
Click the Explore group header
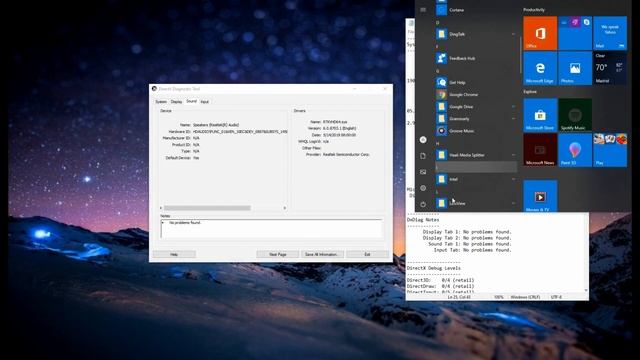pyautogui.click(x=530, y=92)
